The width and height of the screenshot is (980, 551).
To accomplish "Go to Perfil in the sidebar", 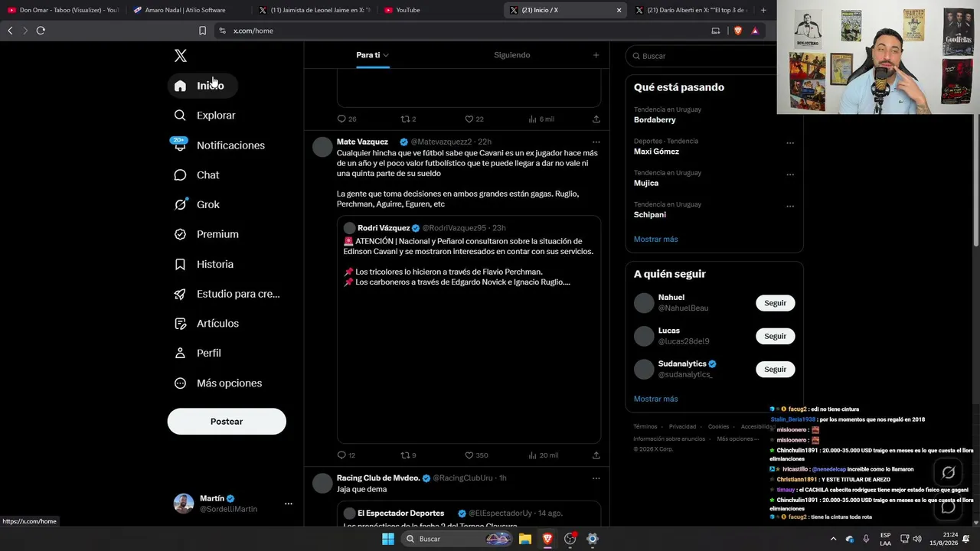I will (198, 353).
